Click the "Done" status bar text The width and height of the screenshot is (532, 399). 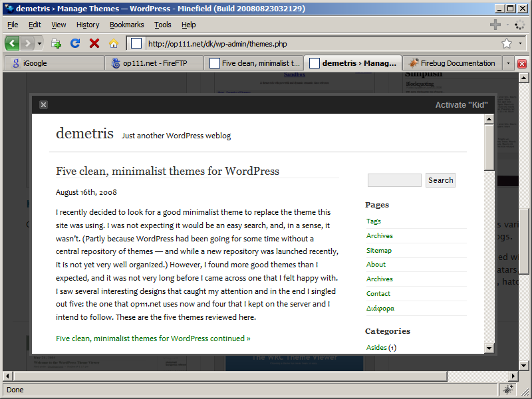[x=15, y=390]
